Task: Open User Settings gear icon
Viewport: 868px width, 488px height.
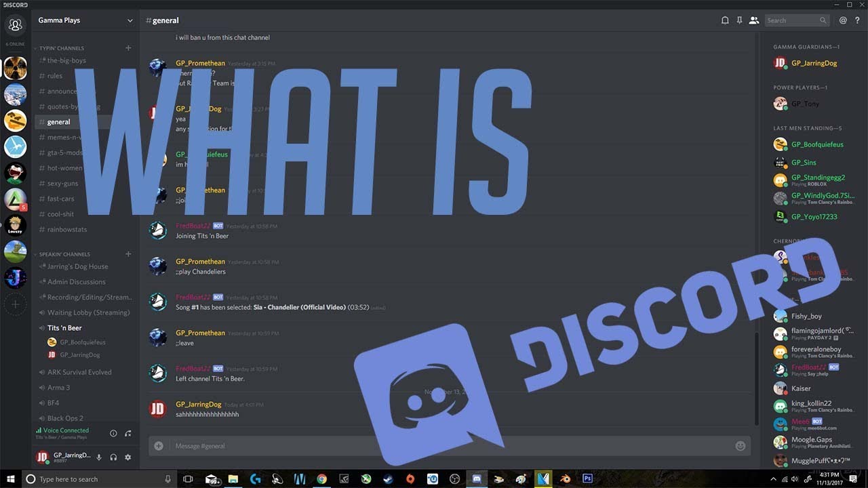Action: [x=127, y=457]
